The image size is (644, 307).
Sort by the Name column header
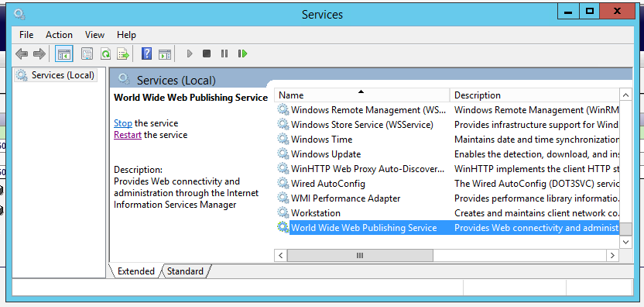point(362,95)
